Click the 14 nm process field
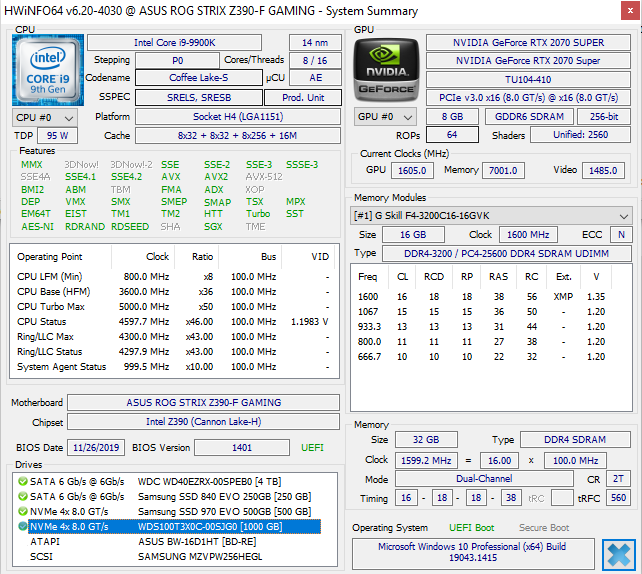Image resolution: width=642 pixels, height=574 pixels. point(315,43)
